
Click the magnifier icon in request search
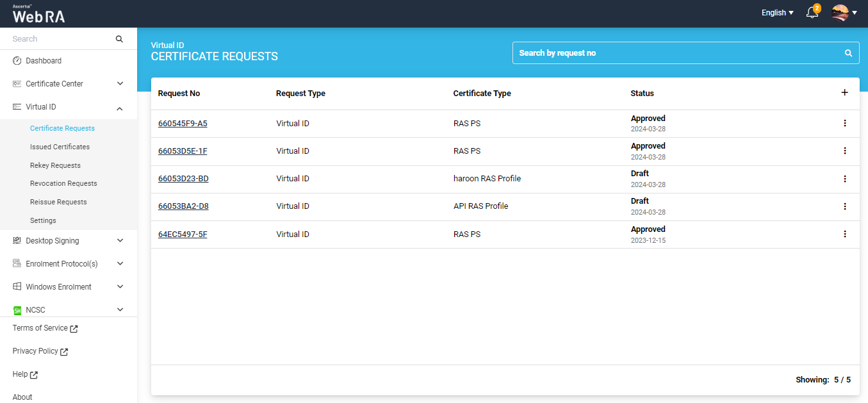pyautogui.click(x=848, y=53)
